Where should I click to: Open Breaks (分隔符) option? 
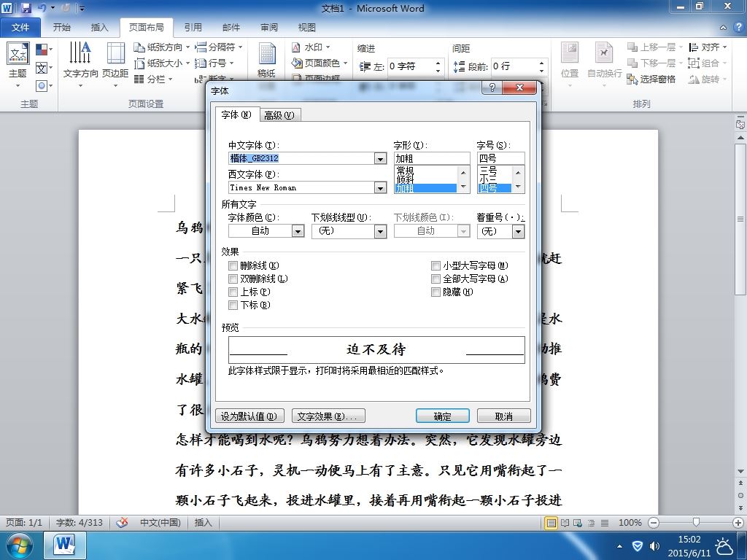[x=219, y=47]
